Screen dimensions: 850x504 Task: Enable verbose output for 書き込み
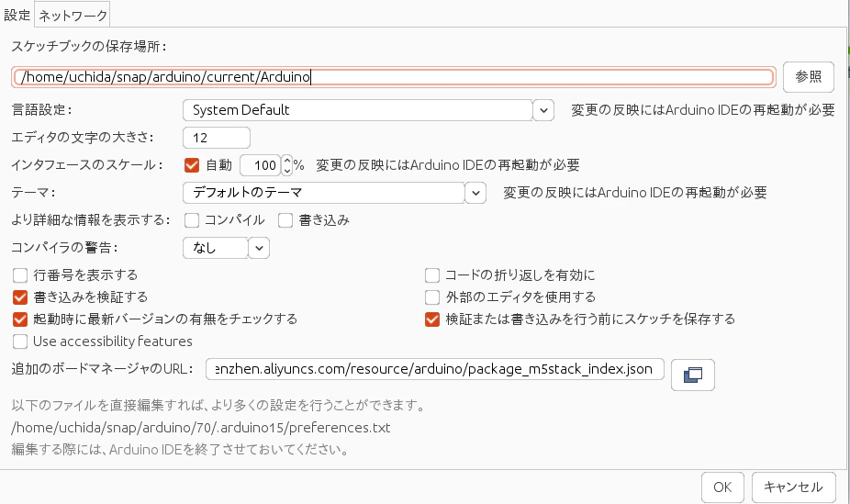tap(285, 220)
